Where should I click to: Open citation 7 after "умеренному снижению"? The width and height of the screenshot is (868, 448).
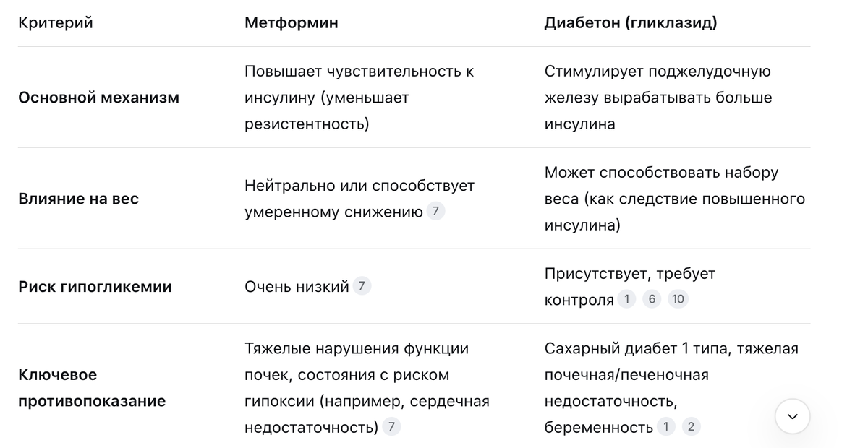pyautogui.click(x=435, y=212)
